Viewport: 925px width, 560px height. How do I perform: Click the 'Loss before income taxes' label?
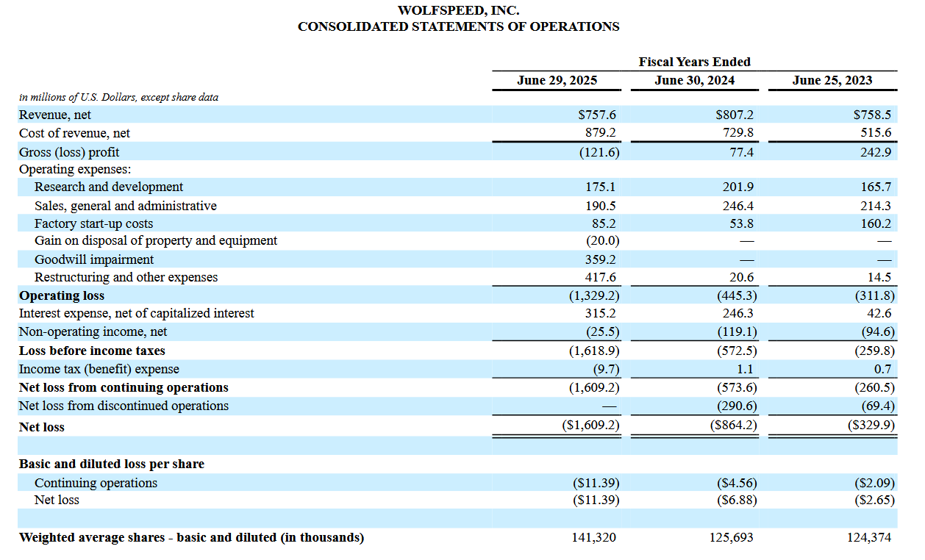click(x=92, y=351)
